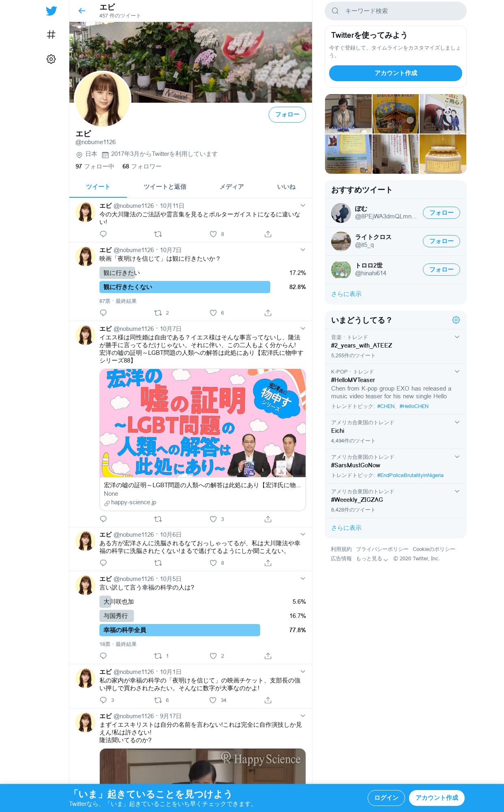
Task: Open the もっと見る footer dropdown
Action: [372, 559]
